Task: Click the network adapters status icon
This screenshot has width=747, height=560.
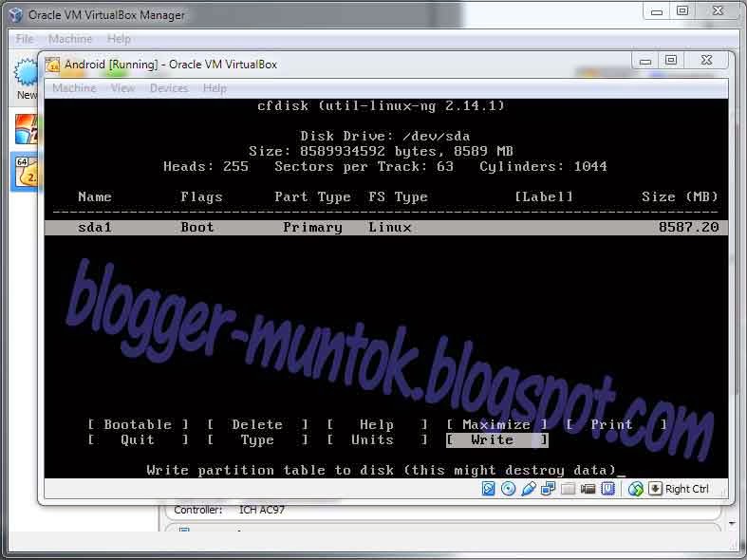Action: pyautogui.click(x=549, y=489)
